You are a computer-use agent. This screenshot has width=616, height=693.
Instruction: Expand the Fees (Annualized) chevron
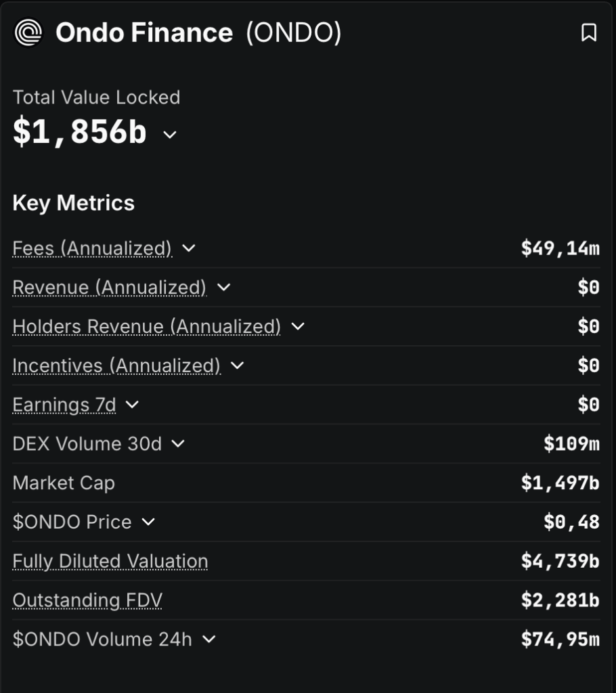[x=189, y=248]
